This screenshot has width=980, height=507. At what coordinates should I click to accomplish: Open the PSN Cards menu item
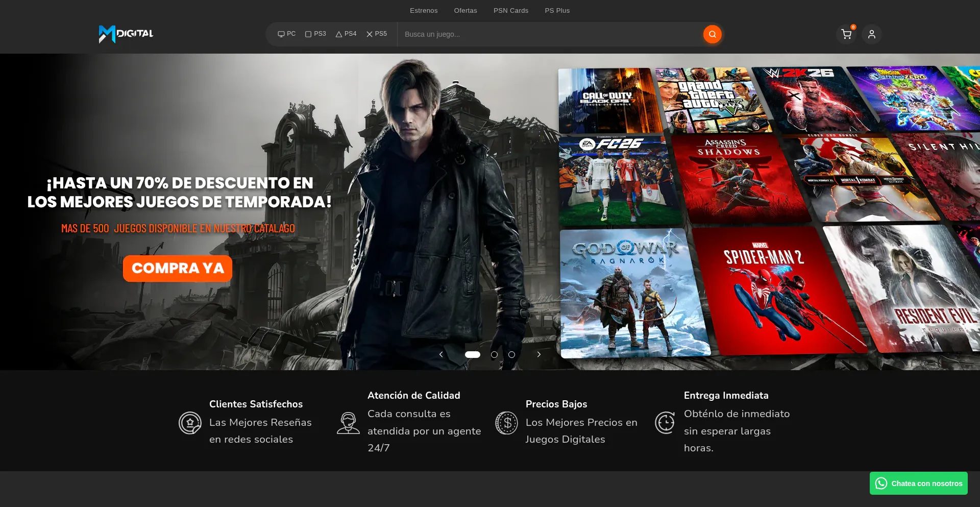click(511, 10)
